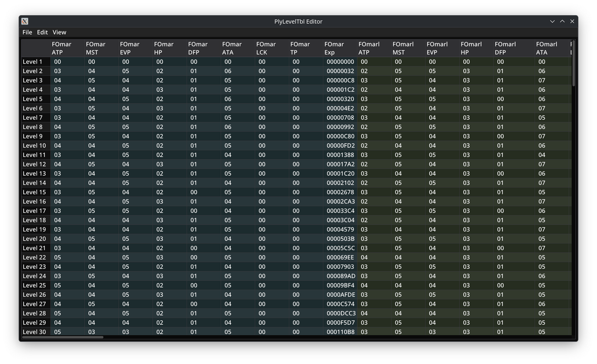Viewport: 597px width, 364px height.
Task: Open the View menu
Action: click(59, 32)
